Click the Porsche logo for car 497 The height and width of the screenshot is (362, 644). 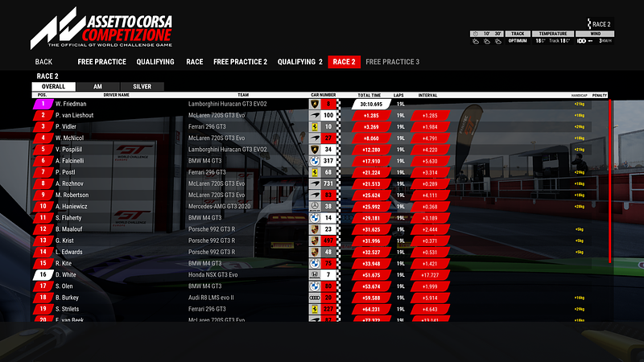[315, 241]
